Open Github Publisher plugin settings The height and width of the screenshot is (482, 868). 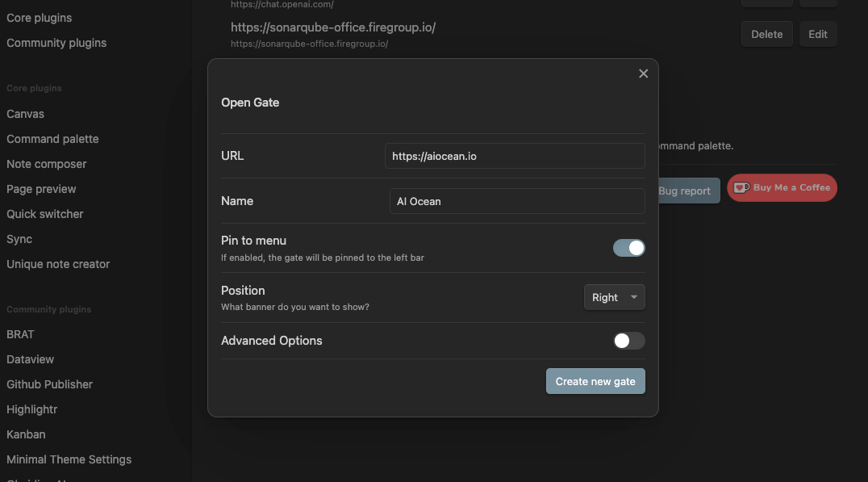(x=50, y=384)
